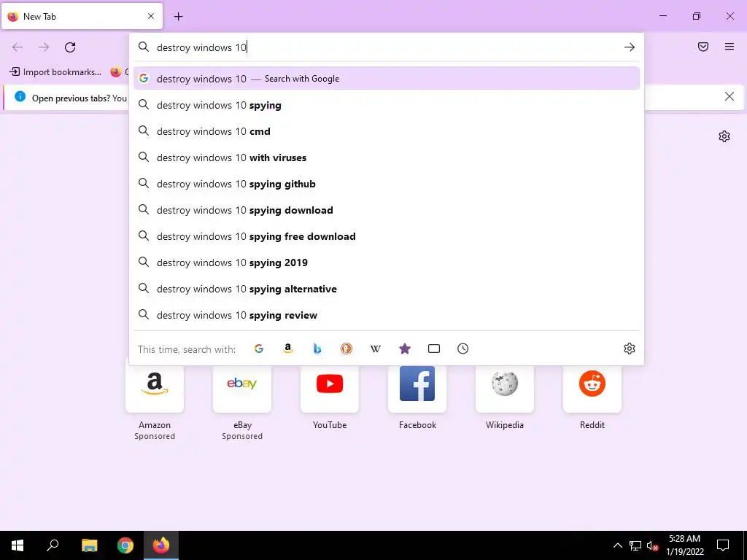Choose suggestion 'destroy windows 10 spying 2019'
This screenshot has width=747, height=560.
(387, 262)
